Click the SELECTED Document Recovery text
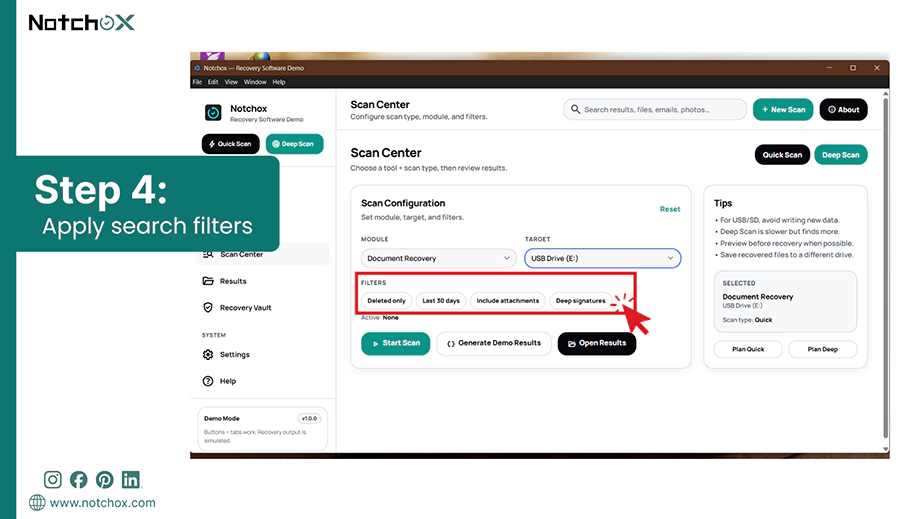 click(x=757, y=297)
